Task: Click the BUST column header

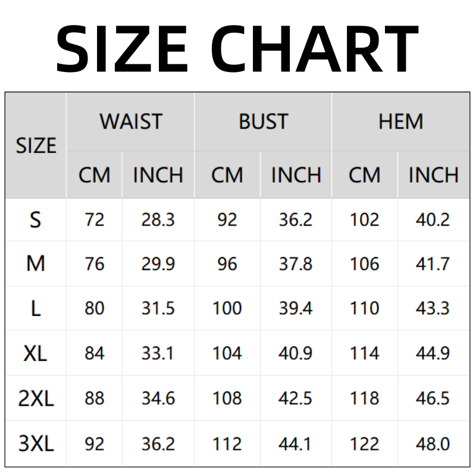Action: pos(263,122)
